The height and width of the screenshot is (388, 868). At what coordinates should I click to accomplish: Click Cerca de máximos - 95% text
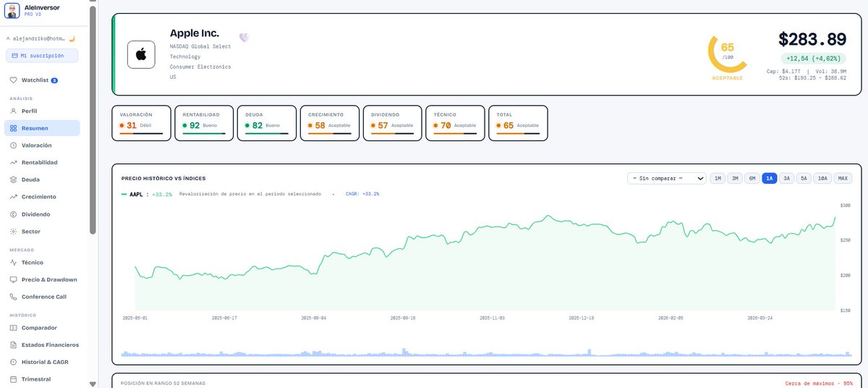coord(819,383)
